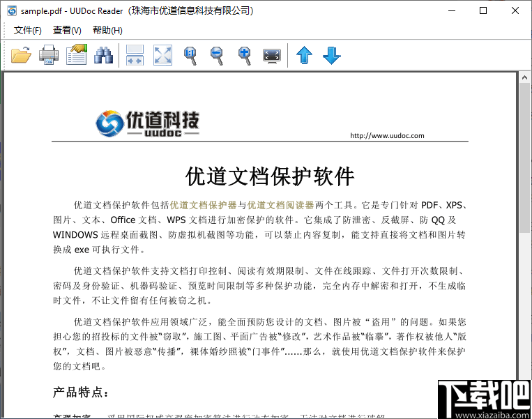Go to previous page up arrow
The width and height of the screenshot is (532, 419).
click(304, 55)
